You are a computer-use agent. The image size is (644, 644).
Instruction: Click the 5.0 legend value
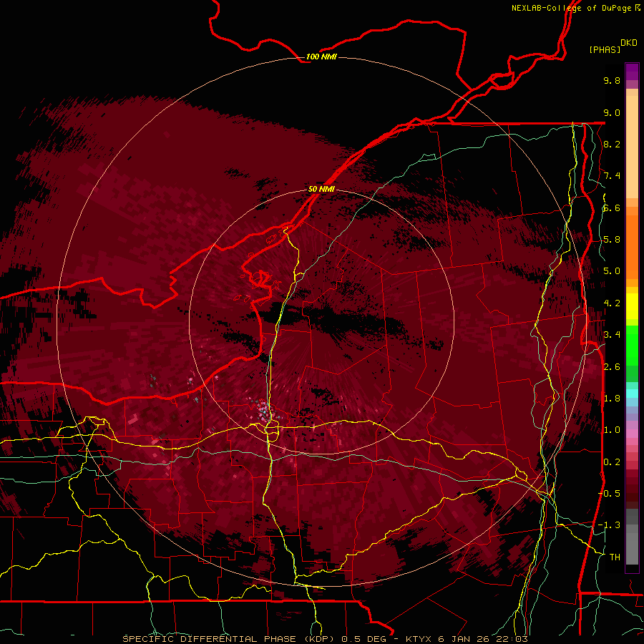pyautogui.click(x=612, y=271)
